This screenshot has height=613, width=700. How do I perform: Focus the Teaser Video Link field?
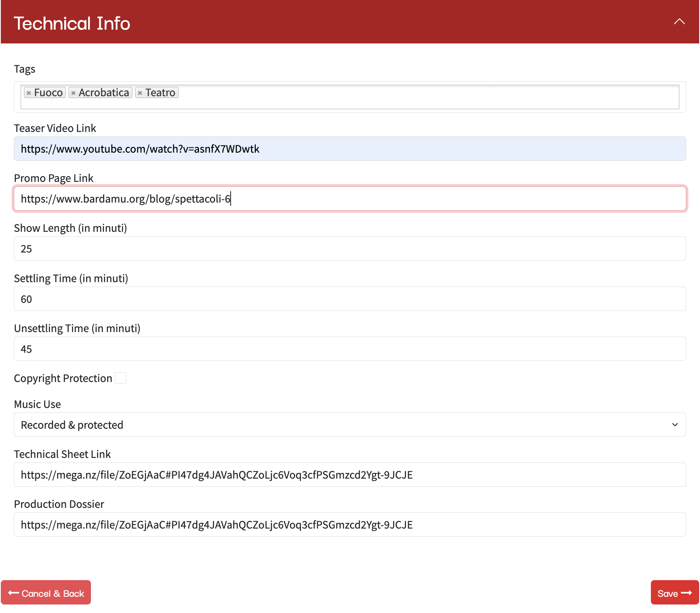coord(350,149)
